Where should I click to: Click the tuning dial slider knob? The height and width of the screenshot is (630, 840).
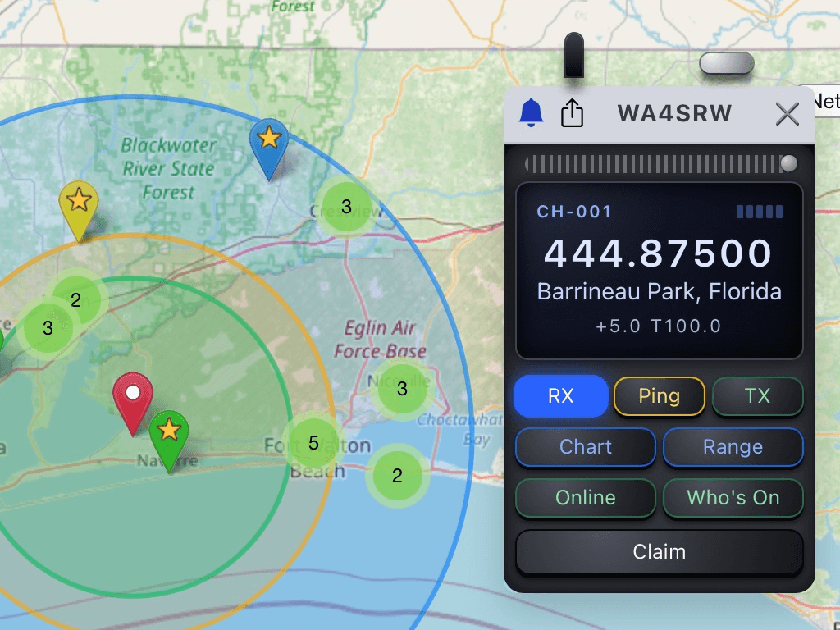788,164
